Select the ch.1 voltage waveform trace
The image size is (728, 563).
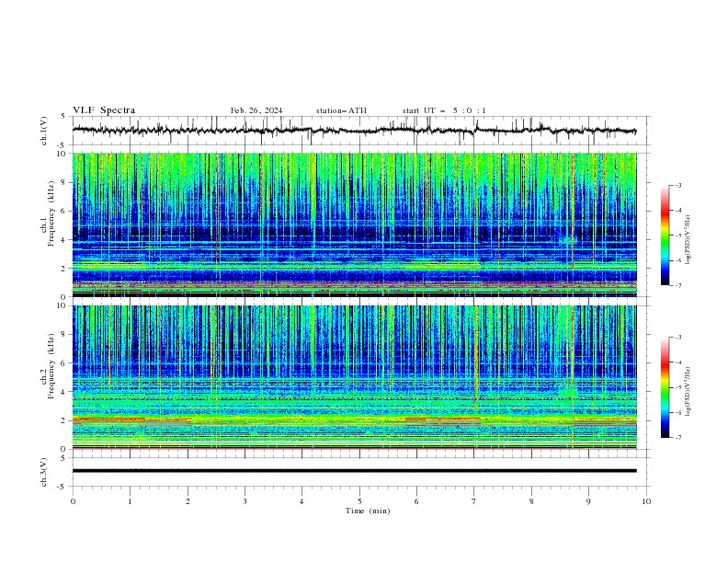click(x=354, y=130)
